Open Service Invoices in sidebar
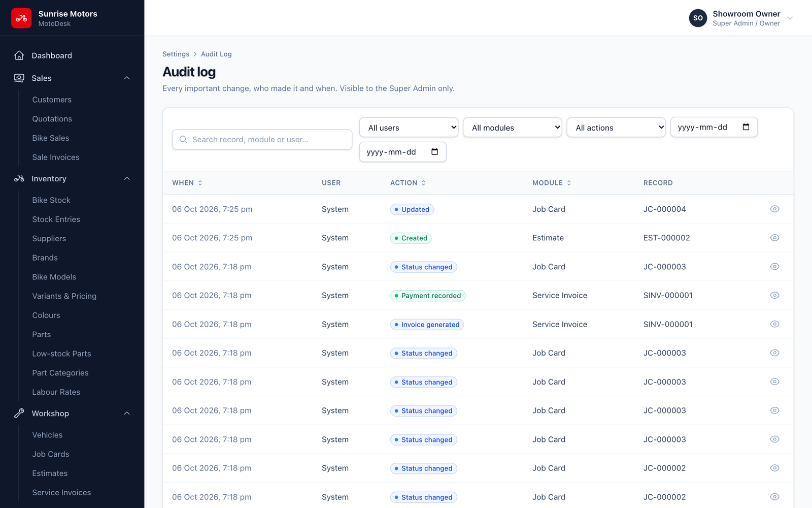Image resolution: width=812 pixels, height=508 pixels. 62,493
